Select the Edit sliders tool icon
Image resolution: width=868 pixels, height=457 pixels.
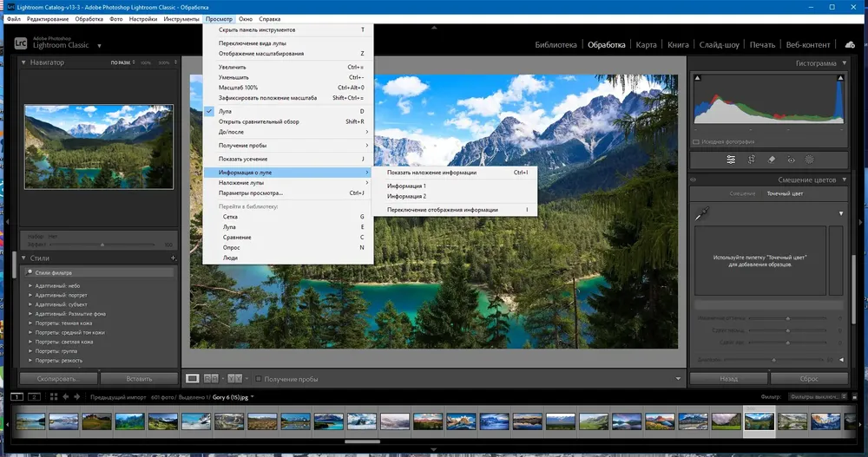point(731,160)
